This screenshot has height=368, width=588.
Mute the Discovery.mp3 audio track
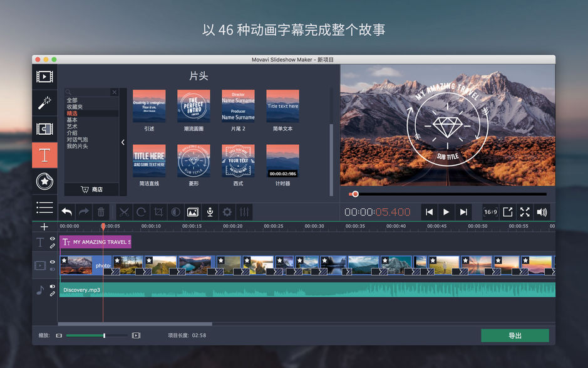pyautogui.click(x=51, y=285)
